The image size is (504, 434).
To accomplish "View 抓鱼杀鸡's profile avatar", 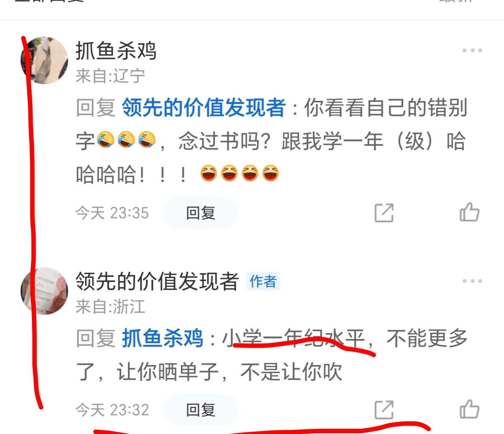I will point(45,60).
